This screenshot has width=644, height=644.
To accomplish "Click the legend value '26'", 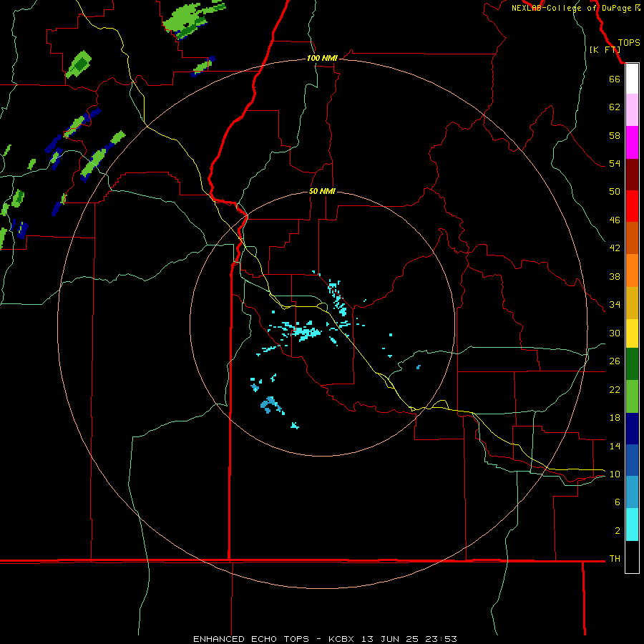I will (x=615, y=361).
